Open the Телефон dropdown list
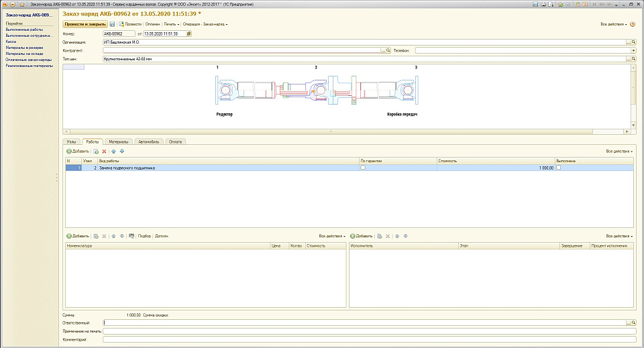Image resolution: width=644 pixels, height=348 pixels. tap(633, 50)
